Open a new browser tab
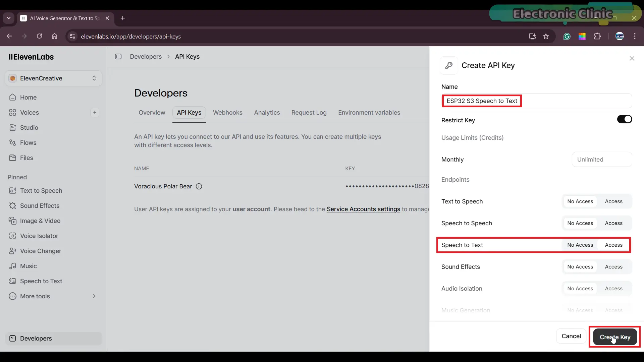The width and height of the screenshot is (644, 362). click(x=123, y=18)
